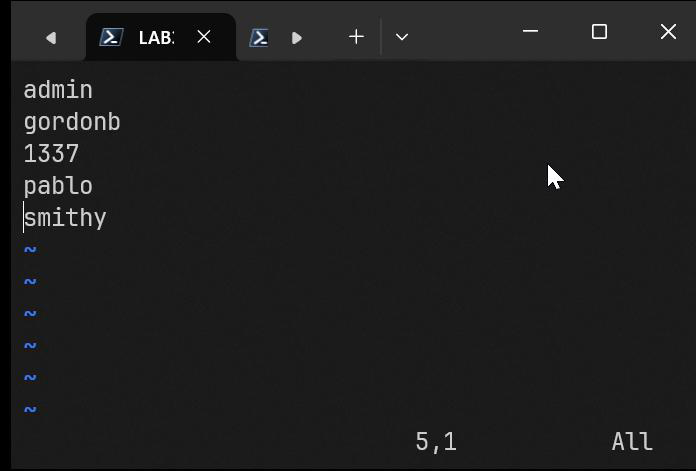Viewport: 696px width, 471px height.
Task: Switch to the second PowerShell tab
Action: (259, 37)
